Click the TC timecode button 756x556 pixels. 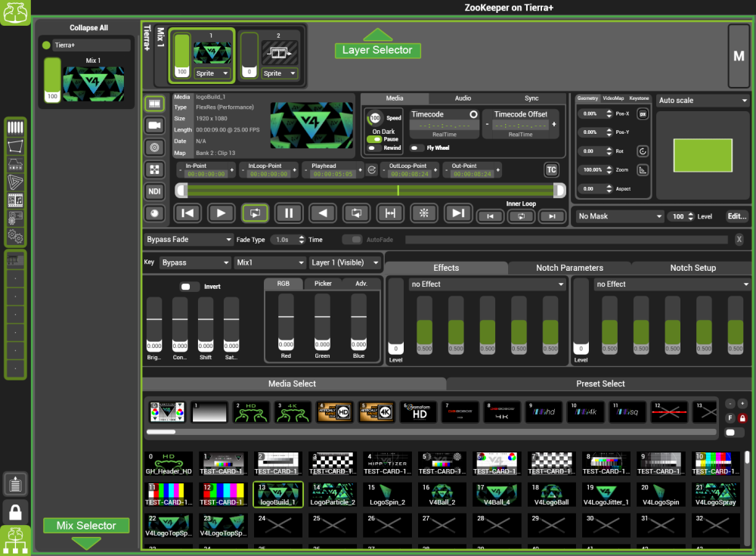551,169
